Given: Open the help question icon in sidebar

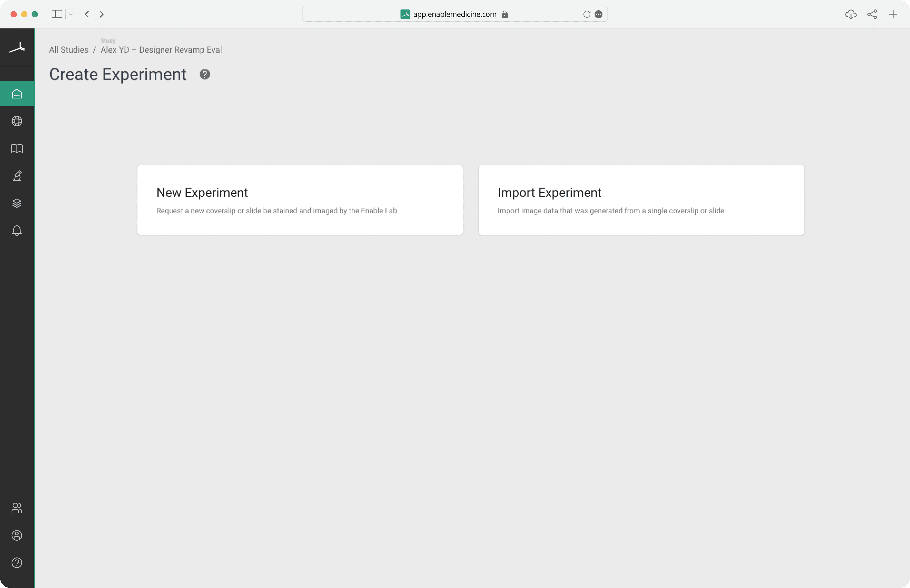Looking at the screenshot, I should click(x=17, y=563).
